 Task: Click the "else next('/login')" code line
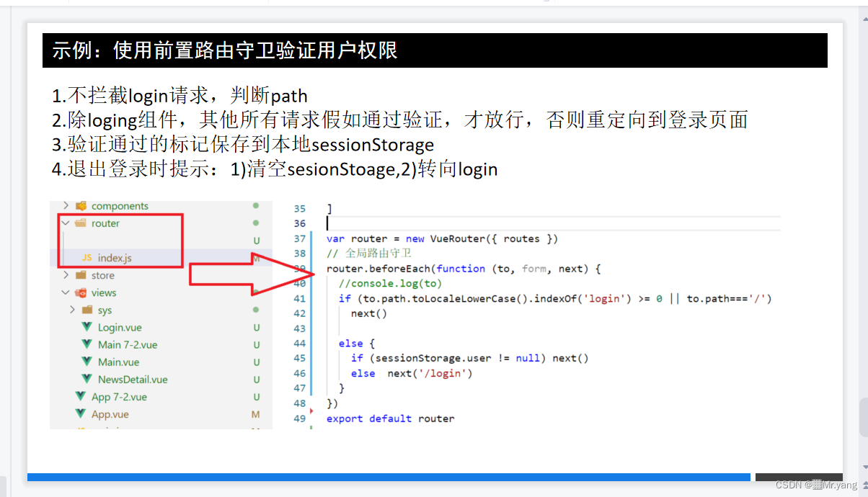pos(412,373)
